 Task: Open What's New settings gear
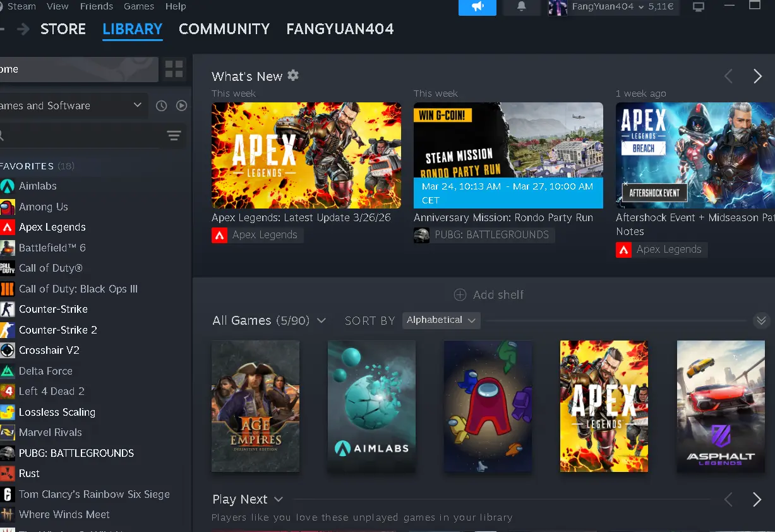click(293, 75)
